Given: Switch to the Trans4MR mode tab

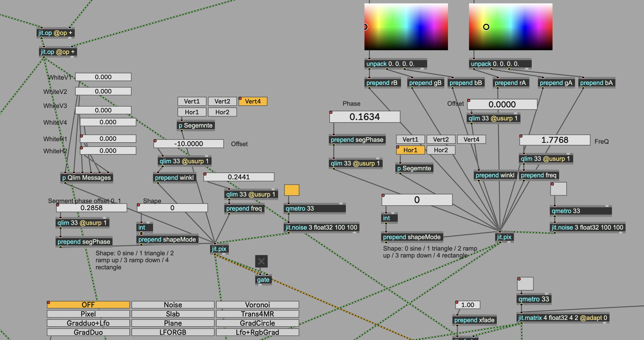Looking at the screenshot, I should 257,314.
